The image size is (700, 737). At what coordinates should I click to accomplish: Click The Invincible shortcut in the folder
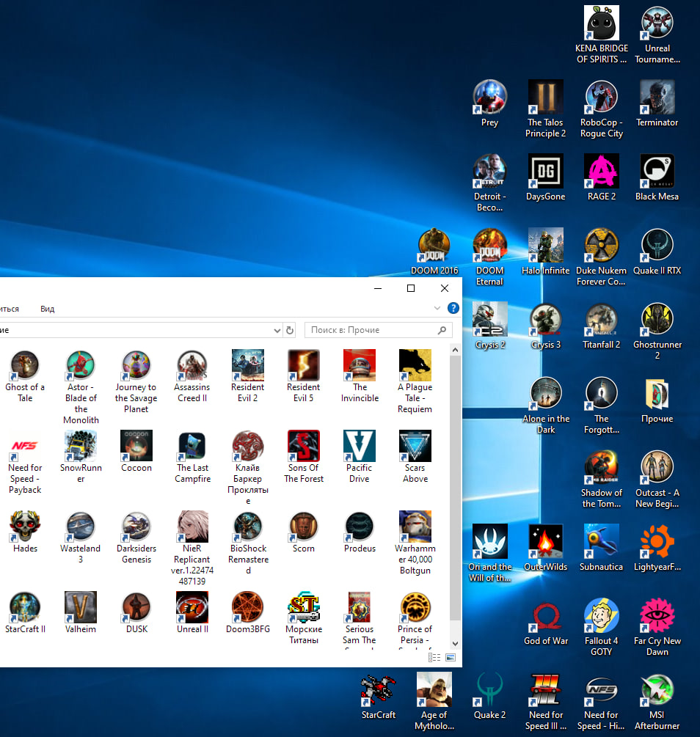tap(360, 366)
